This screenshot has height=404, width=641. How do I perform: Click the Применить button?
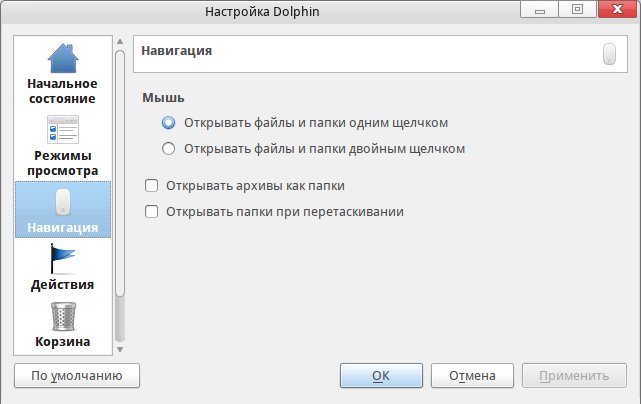[x=574, y=376]
